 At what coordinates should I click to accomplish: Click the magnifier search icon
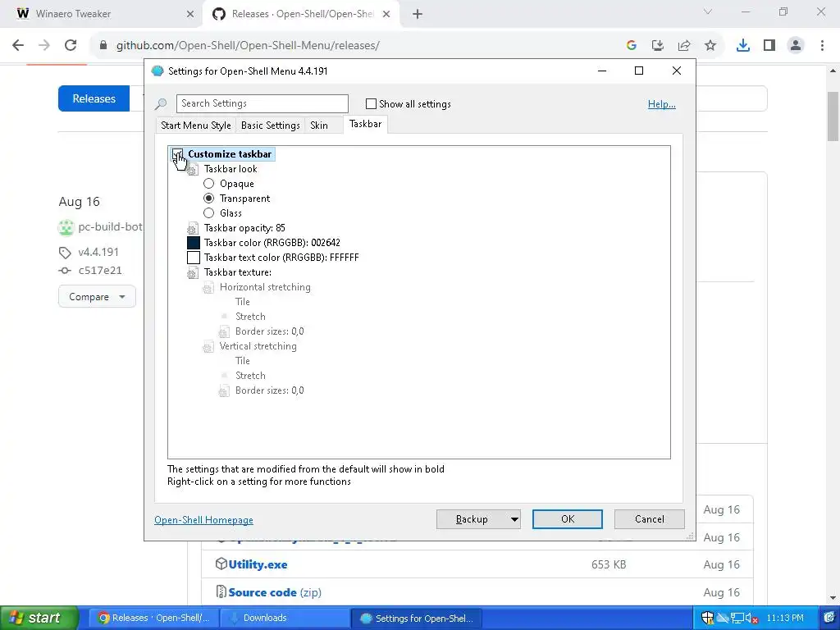161,104
